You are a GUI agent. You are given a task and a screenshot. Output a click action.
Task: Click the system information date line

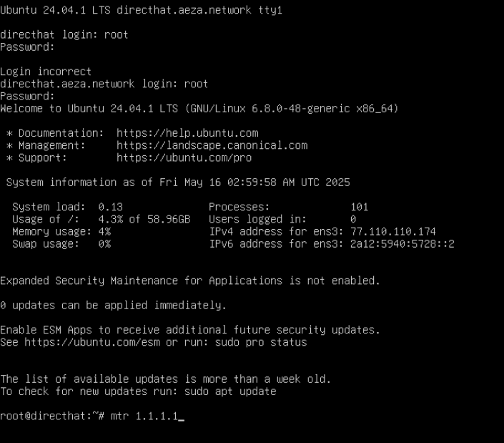(178, 182)
